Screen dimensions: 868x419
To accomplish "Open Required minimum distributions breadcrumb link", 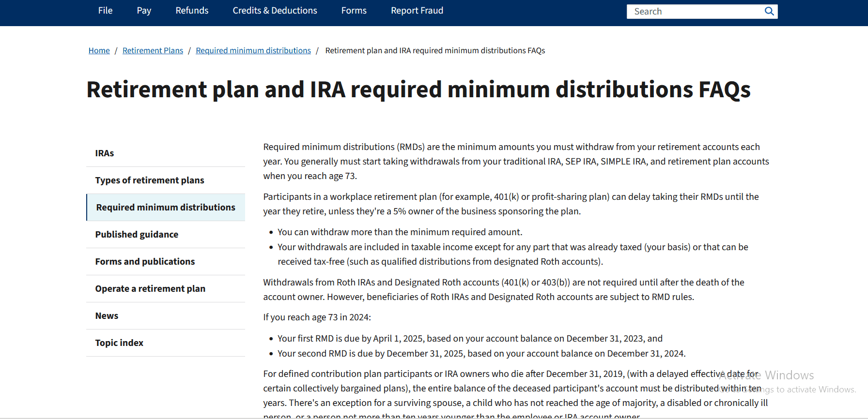I will (253, 50).
